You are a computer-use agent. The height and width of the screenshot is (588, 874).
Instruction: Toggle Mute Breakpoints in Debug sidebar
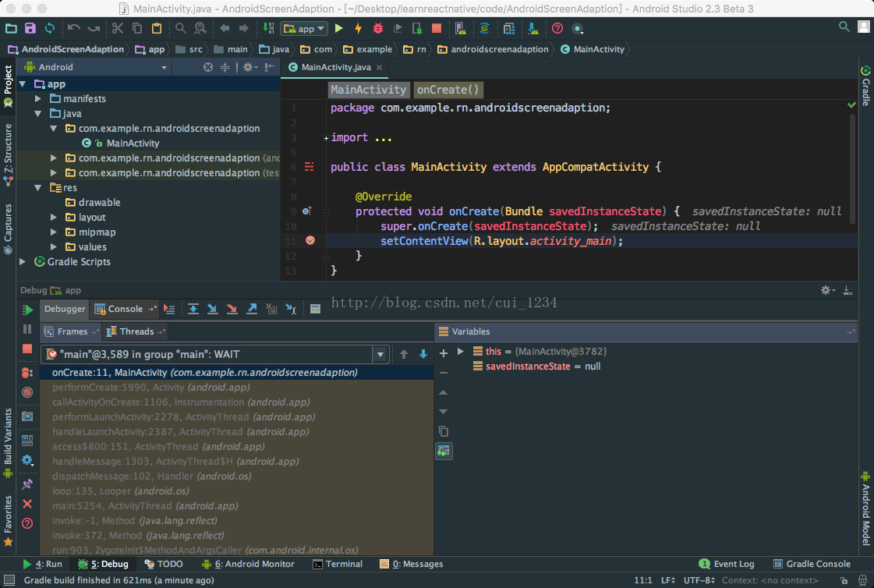27,392
